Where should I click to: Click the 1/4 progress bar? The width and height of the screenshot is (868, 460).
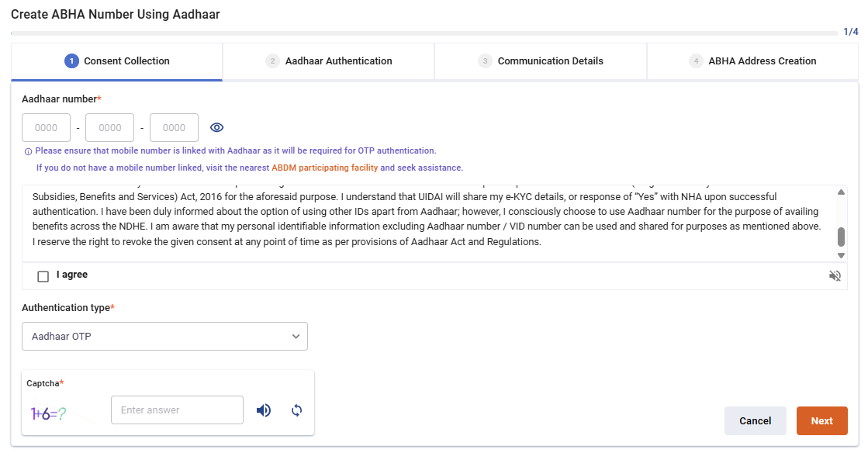434,32
